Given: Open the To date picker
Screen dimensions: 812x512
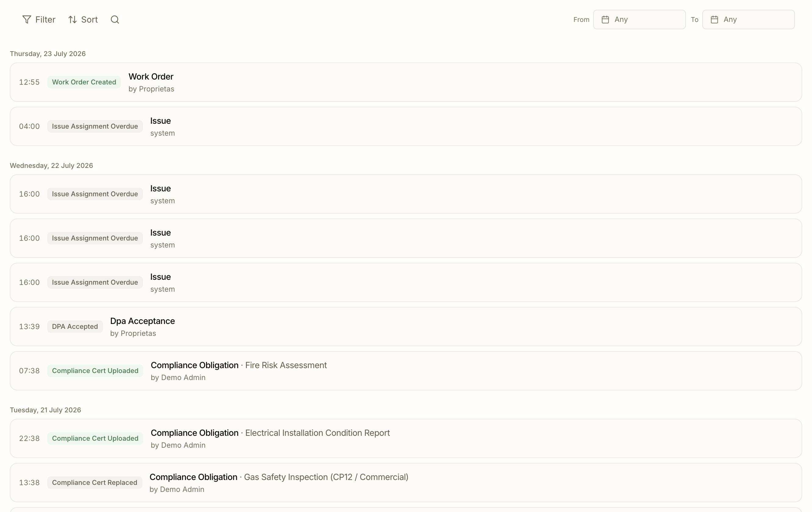Looking at the screenshot, I should coord(748,20).
